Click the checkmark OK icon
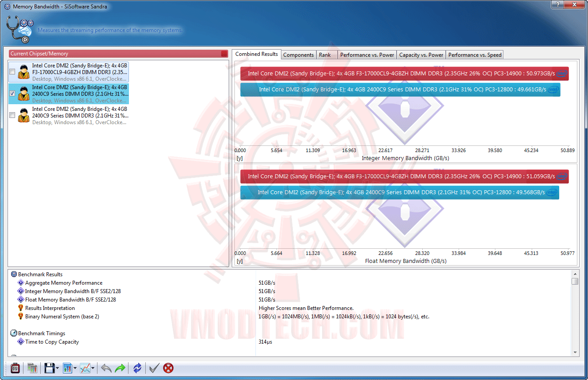588x380 pixels. coord(154,368)
